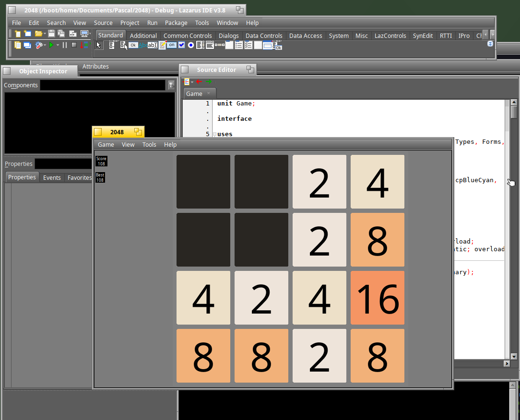Pick the TListBox palette component
The height and width of the screenshot is (420, 520).
[201, 45]
